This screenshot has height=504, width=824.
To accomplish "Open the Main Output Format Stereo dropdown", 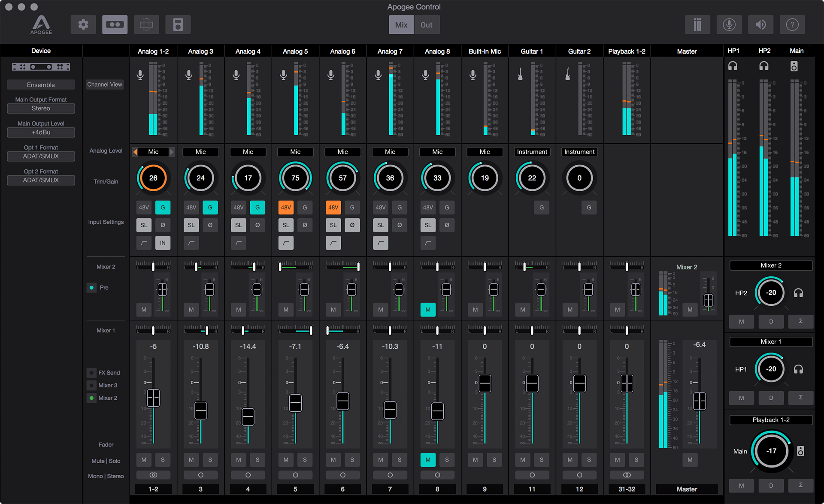I will point(41,109).
